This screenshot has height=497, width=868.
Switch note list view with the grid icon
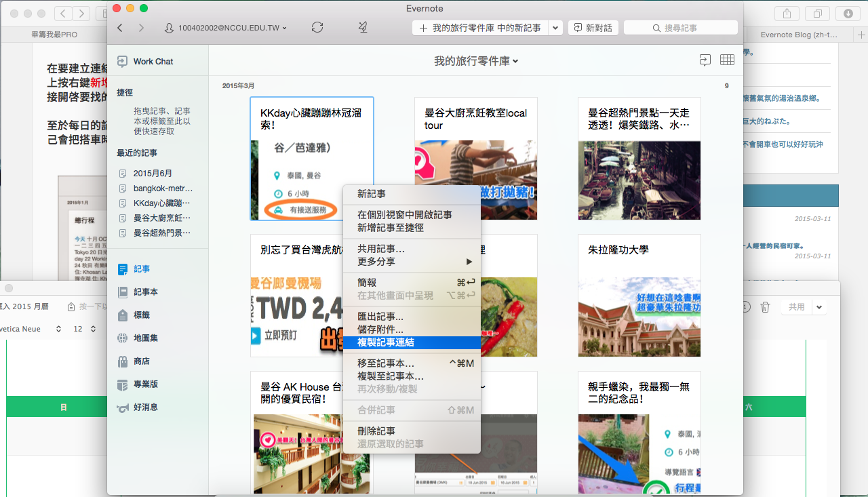coord(727,60)
